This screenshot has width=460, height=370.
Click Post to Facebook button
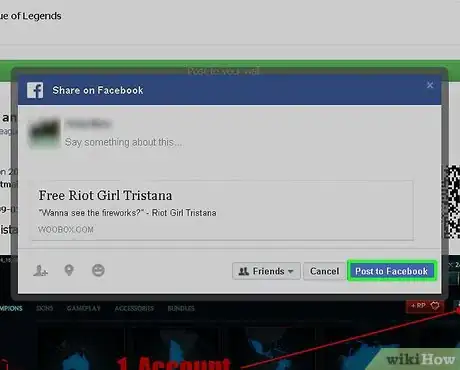point(392,271)
